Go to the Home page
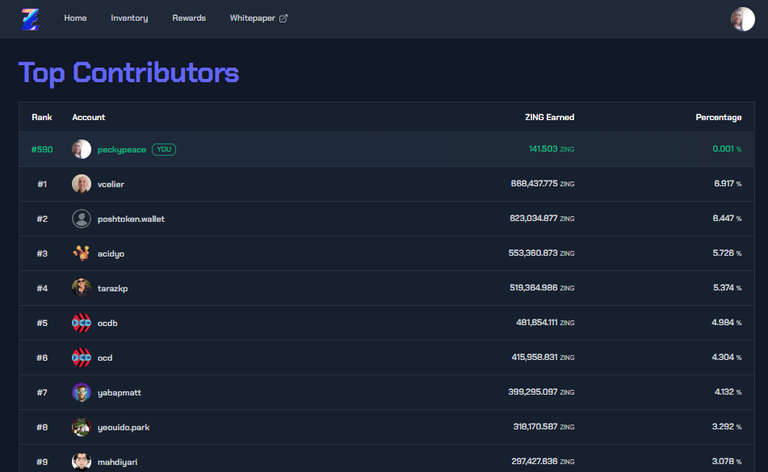Screen dimensions: 768x472 pos(75,18)
